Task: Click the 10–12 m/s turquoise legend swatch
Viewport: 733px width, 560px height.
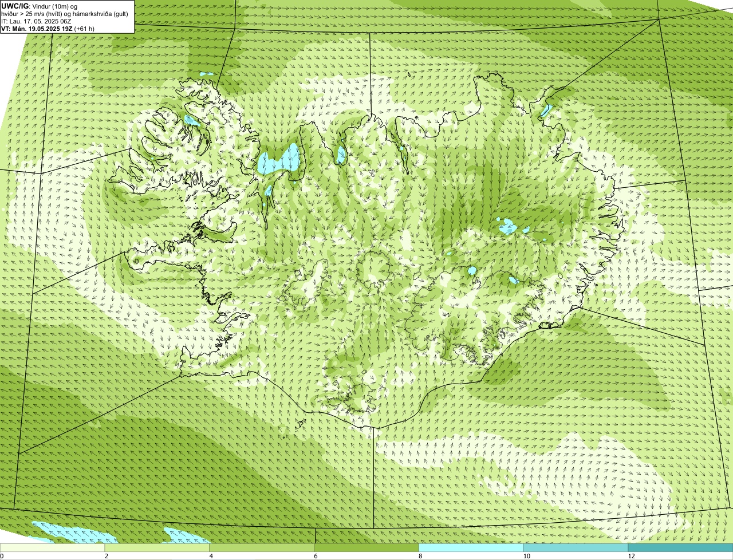Action: point(576,548)
